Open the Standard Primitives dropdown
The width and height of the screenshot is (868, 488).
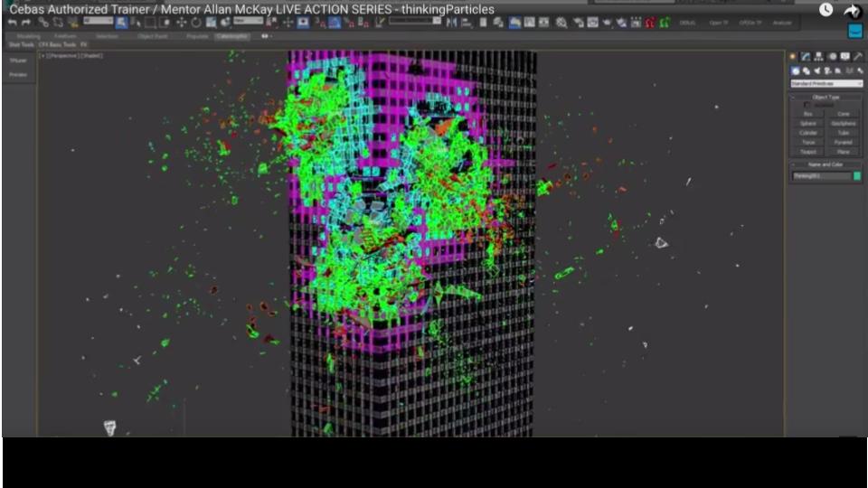coord(826,83)
